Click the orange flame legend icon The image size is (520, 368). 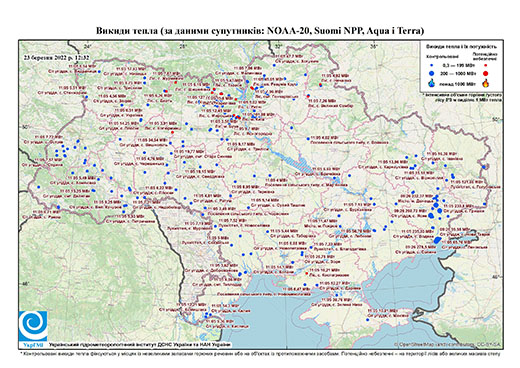coord(485,83)
